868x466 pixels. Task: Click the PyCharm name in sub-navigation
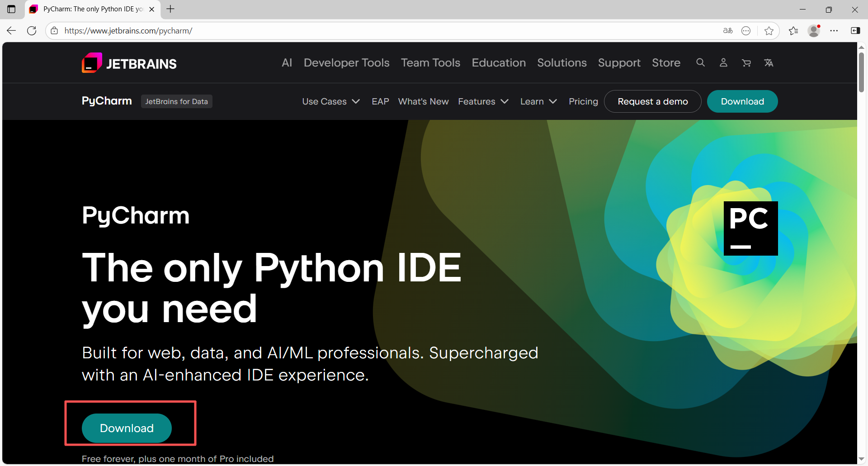point(107,101)
